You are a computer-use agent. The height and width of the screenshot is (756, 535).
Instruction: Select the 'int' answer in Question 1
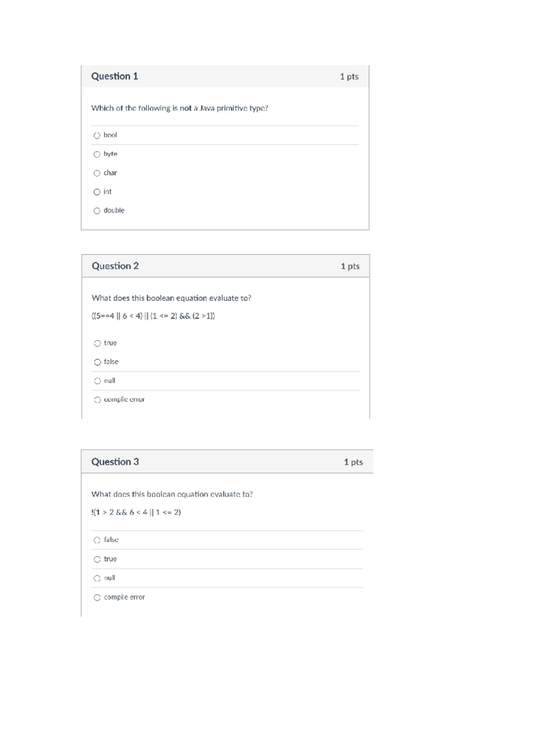point(97,192)
